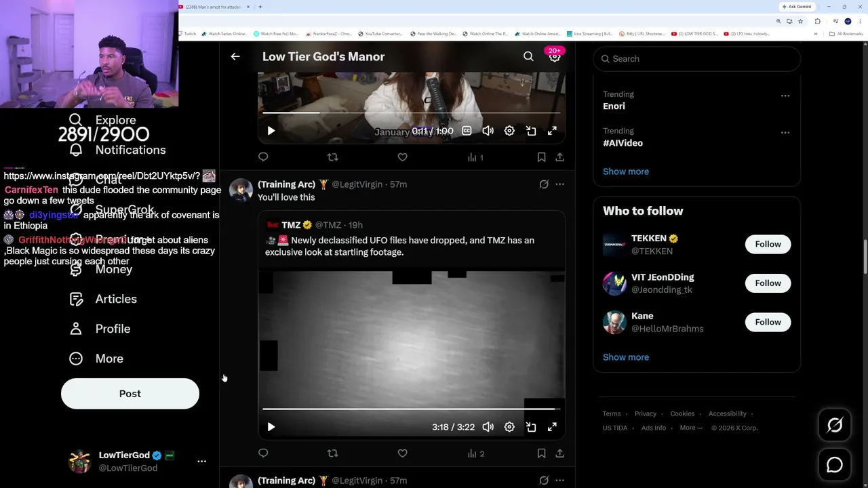
Task: Open settings gear on the TMZ video
Action: coord(509,427)
